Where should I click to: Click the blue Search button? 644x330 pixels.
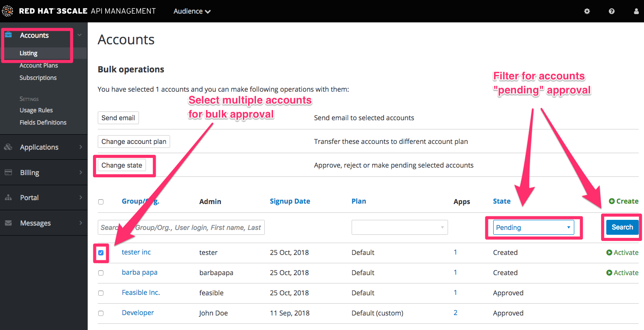(x=622, y=227)
